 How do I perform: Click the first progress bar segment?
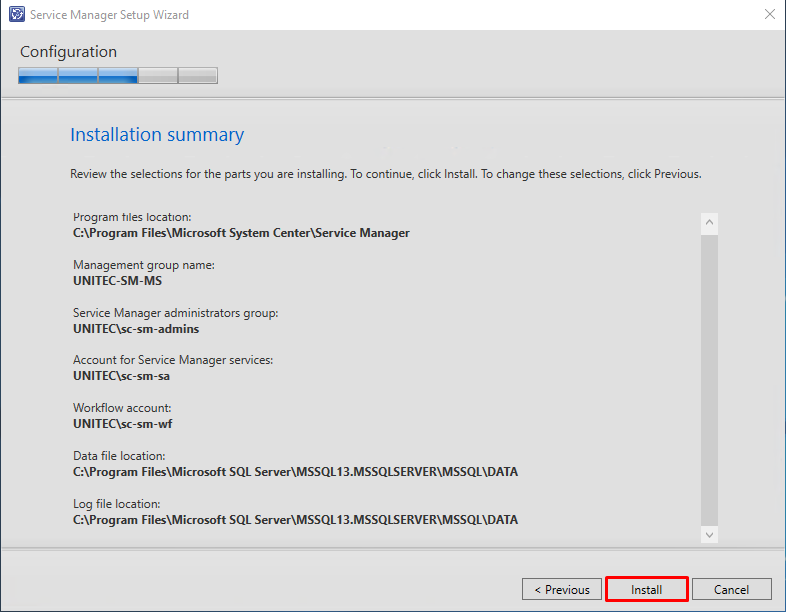coord(38,76)
